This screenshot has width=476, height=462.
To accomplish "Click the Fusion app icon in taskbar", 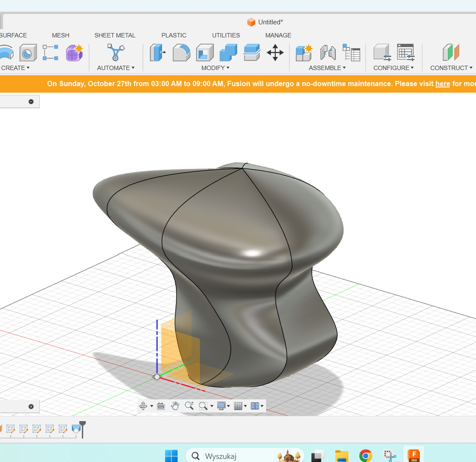I will coord(414,455).
